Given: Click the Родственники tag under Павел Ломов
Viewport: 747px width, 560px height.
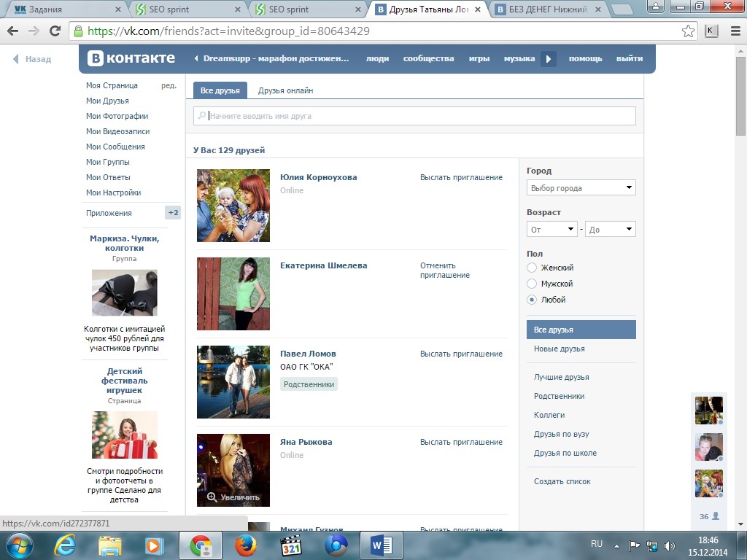Looking at the screenshot, I should pos(309,384).
